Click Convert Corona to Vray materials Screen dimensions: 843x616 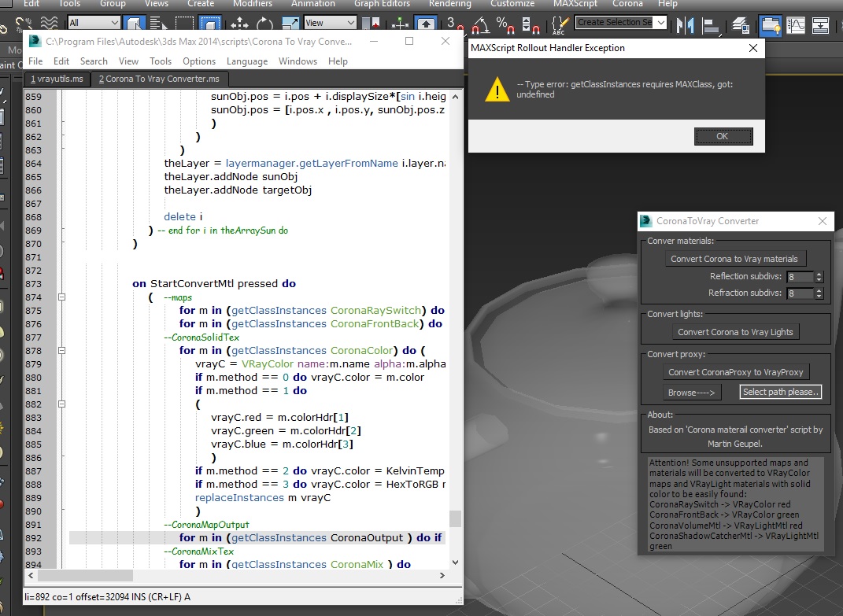point(734,259)
